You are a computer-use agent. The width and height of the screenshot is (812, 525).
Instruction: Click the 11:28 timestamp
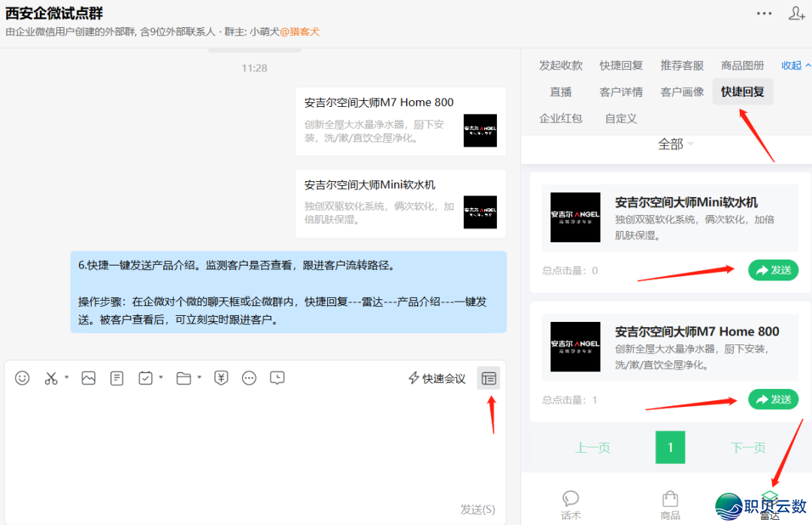coord(254,68)
